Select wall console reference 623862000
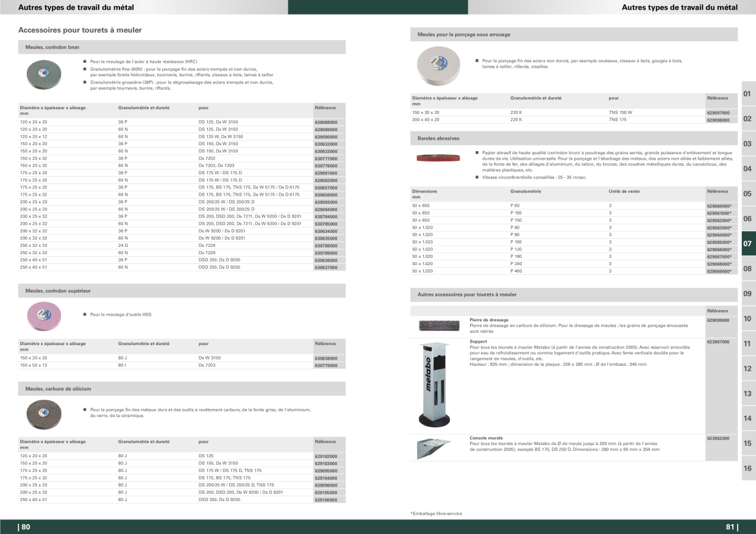The width and height of the screenshot is (756, 534). 718,438
